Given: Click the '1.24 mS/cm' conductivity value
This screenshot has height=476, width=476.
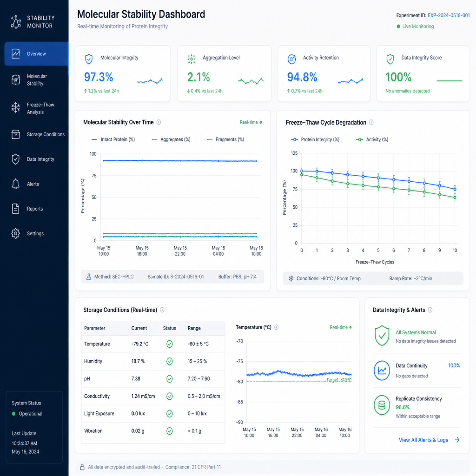Looking at the screenshot, I should [x=143, y=396].
